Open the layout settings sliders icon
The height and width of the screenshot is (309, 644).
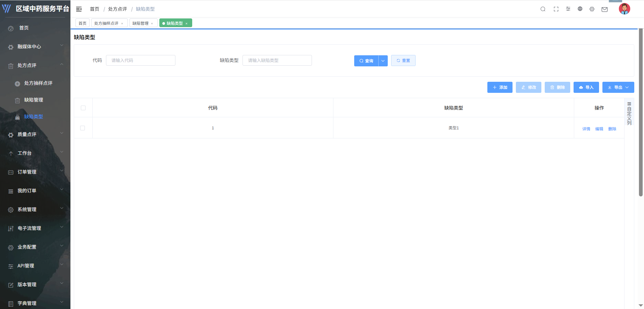568,9
